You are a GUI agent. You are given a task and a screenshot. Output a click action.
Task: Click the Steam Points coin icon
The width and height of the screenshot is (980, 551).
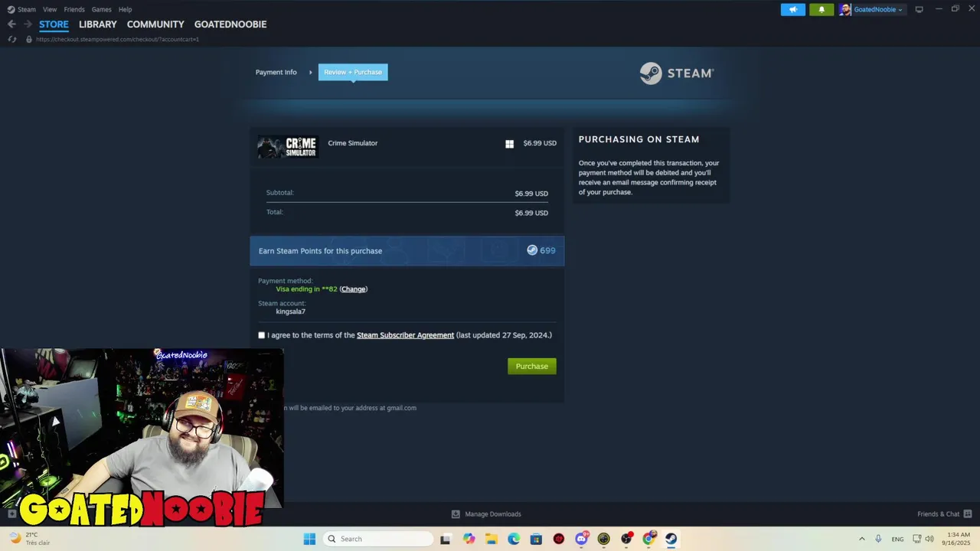[x=532, y=250]
